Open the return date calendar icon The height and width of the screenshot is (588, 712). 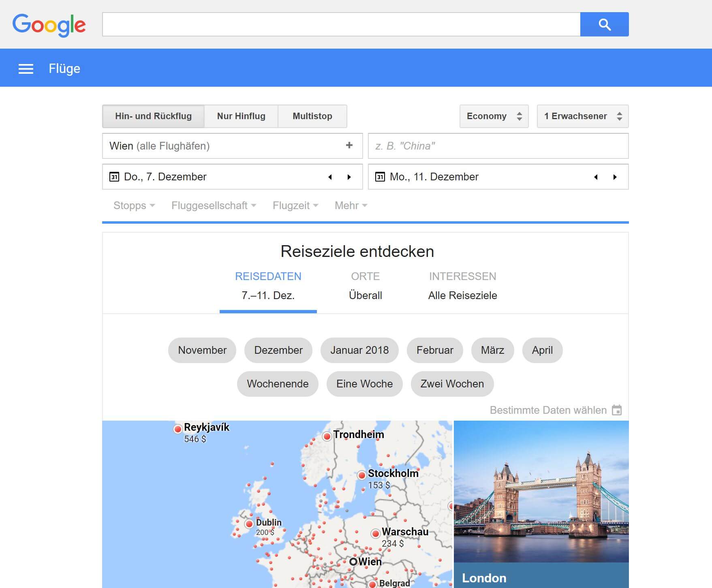pos(380,177)
